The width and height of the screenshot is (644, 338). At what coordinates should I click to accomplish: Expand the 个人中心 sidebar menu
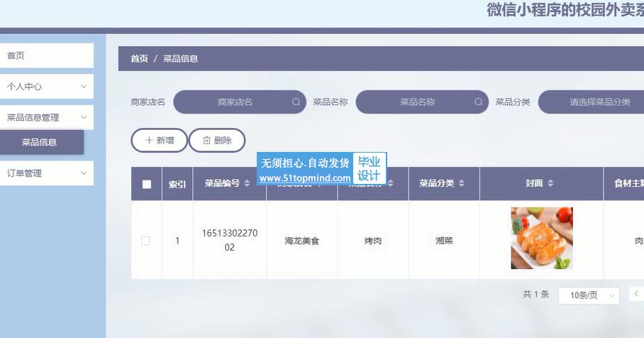[46, 87]
